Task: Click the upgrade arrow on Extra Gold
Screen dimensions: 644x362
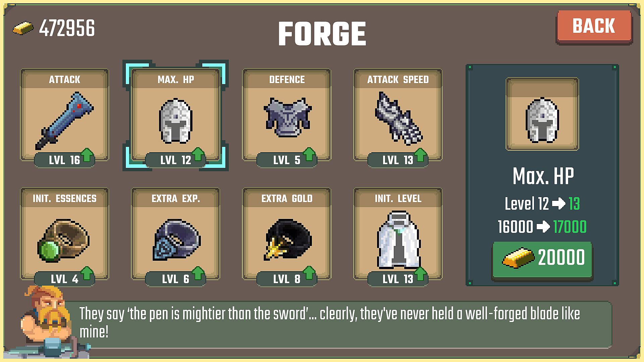Action: pos(309,273)
